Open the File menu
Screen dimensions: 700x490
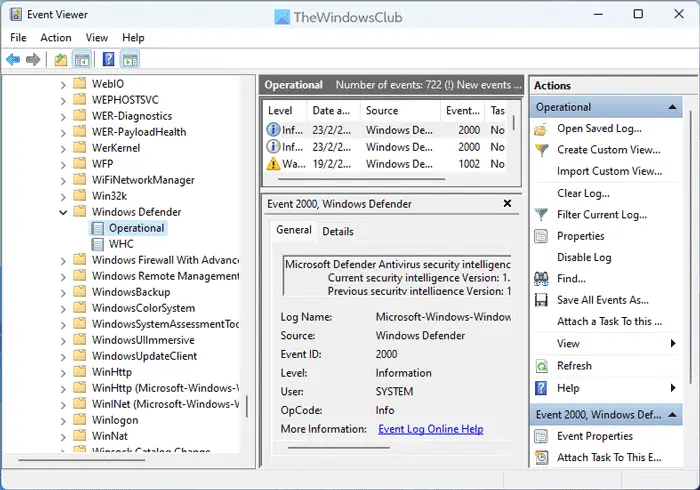(x=18, y=37)
